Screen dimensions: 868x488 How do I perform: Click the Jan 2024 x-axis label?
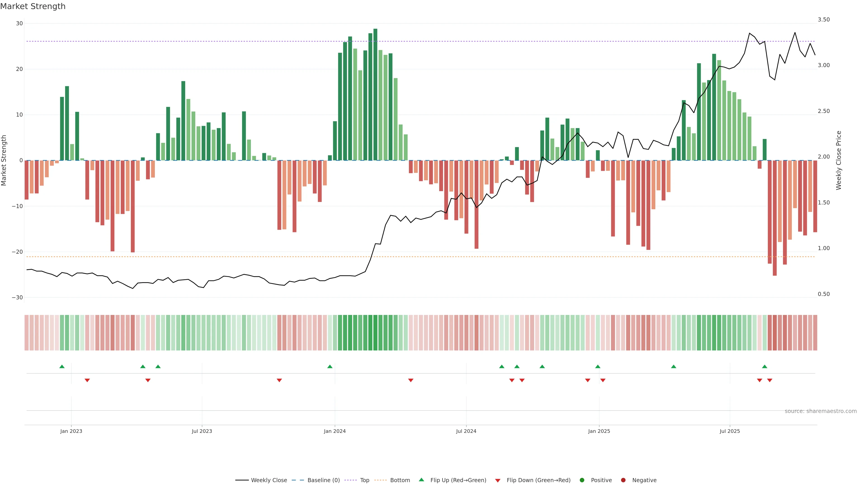tap(335, 431)
